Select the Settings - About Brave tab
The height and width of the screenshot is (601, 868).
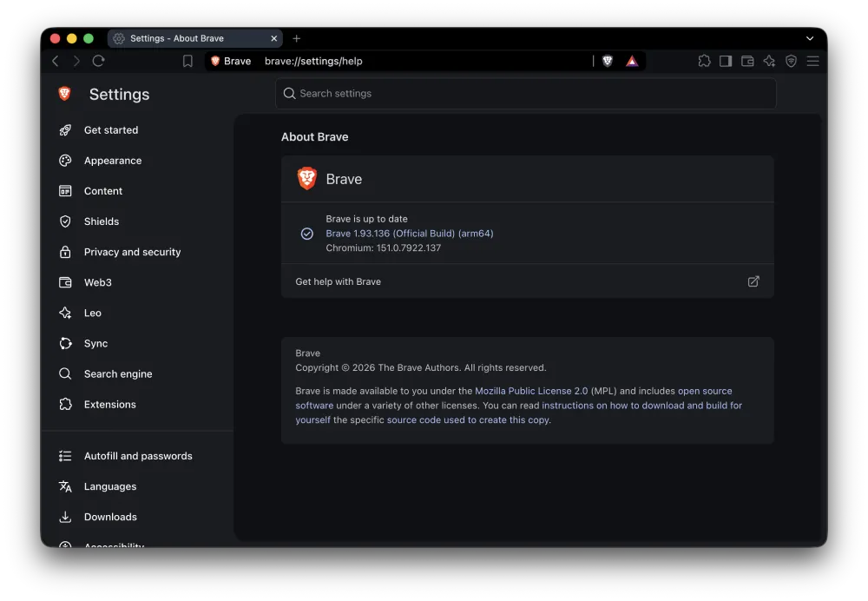(x=194, y=38)
